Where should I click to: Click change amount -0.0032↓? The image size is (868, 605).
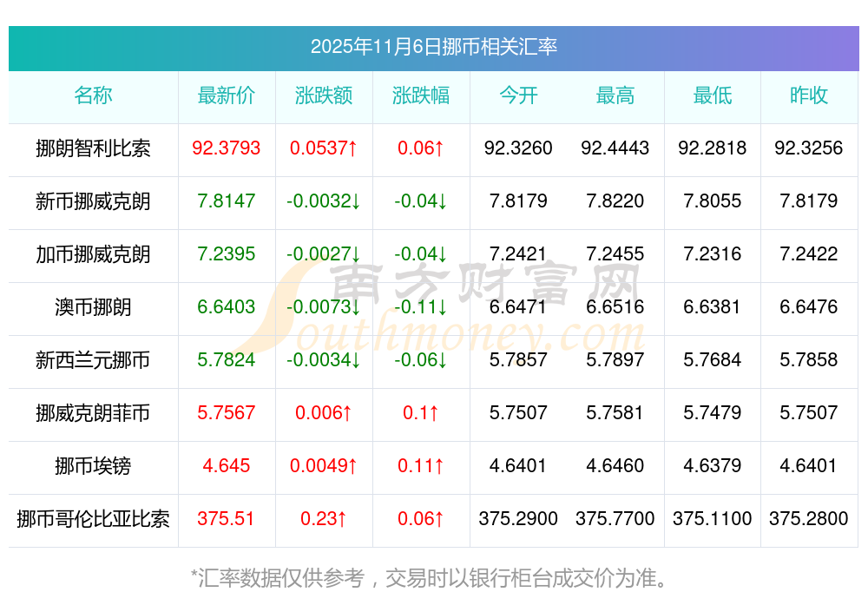323,201
